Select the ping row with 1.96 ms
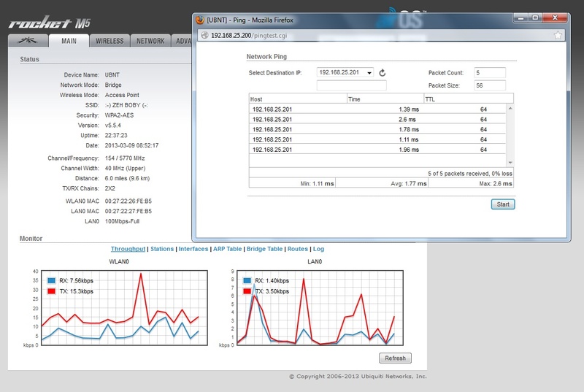This screenshot has width=584, height=392. (377, 149)
